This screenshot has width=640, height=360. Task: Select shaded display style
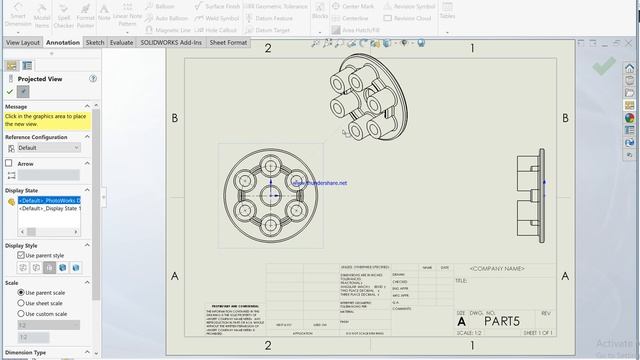pyautogui.click(x=76, y=268)
